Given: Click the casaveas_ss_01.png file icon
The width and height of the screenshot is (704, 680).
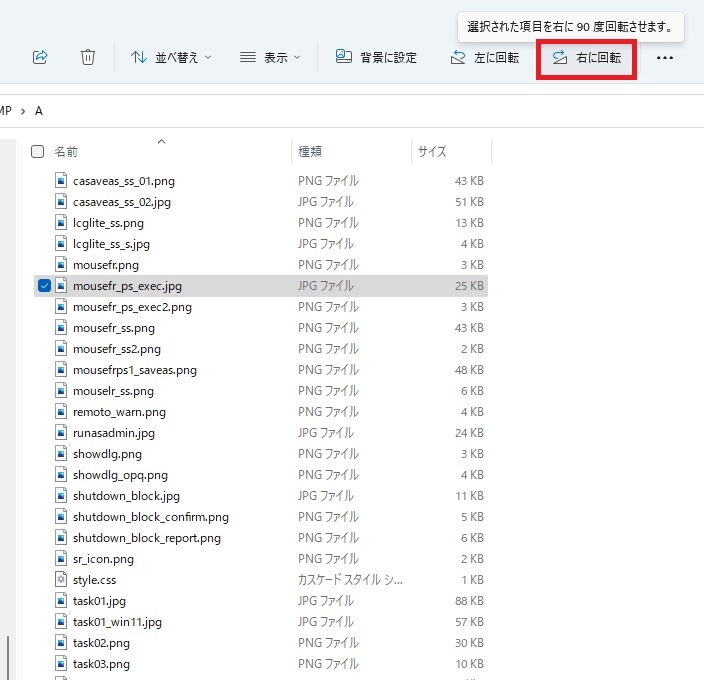Looking at the screenshot, I should 61,181.
